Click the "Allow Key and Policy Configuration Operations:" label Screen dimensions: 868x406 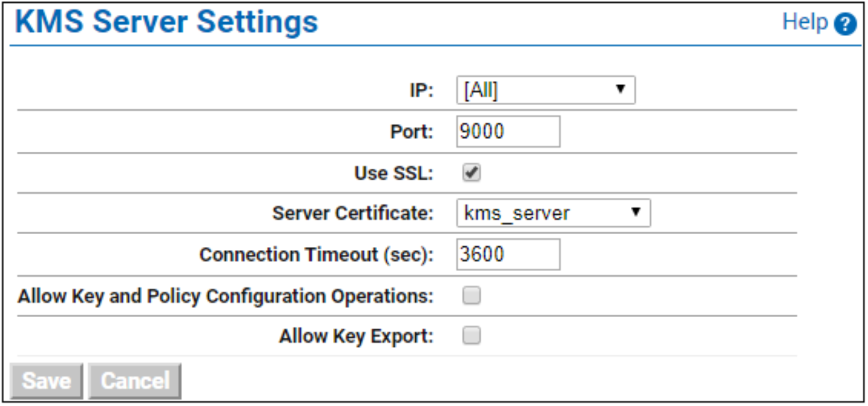point(226,297)
